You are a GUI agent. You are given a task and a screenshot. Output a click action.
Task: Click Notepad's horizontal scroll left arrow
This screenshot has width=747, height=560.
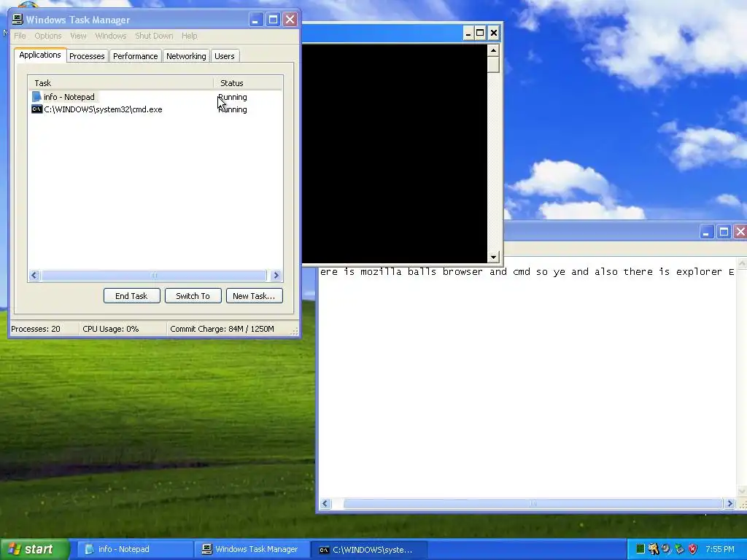tap(325, 503)
